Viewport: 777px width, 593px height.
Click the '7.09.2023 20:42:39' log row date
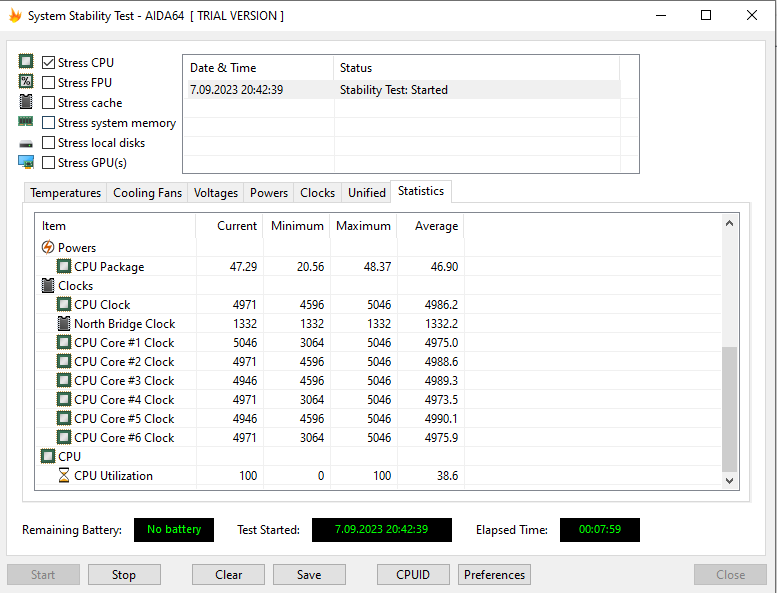click(236, 90)
